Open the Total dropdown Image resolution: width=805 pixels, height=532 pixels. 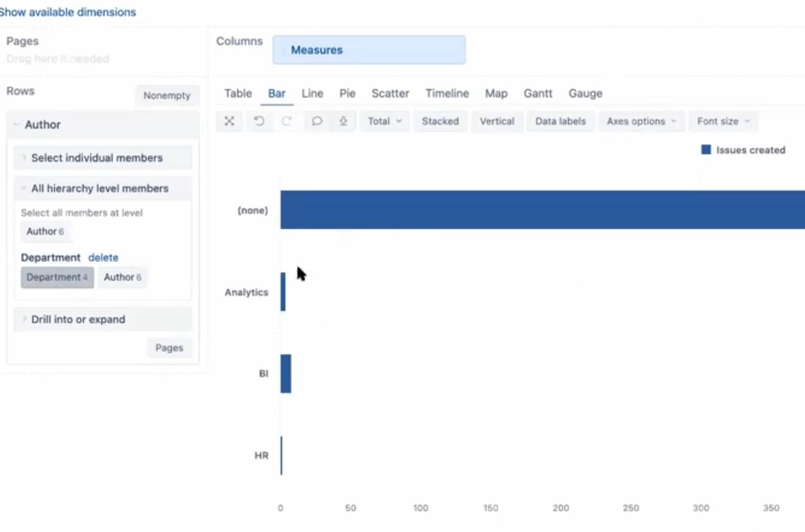click(384, 121)
